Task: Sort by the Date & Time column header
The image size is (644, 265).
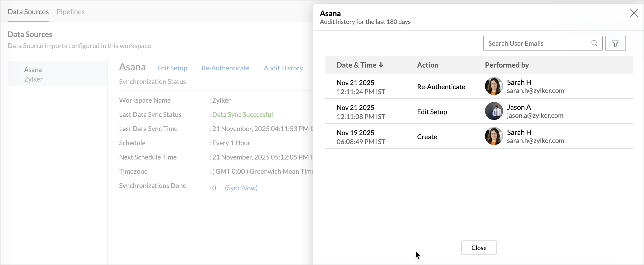Action: coord(356,65)
